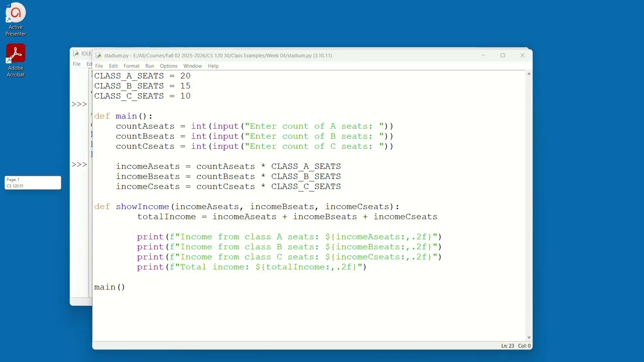Image resolution: width=644 pixels, height=362 pixels.
Task: Click the CLASS_B_SEATS = 15 line
Action: click(x=142, y=86)
